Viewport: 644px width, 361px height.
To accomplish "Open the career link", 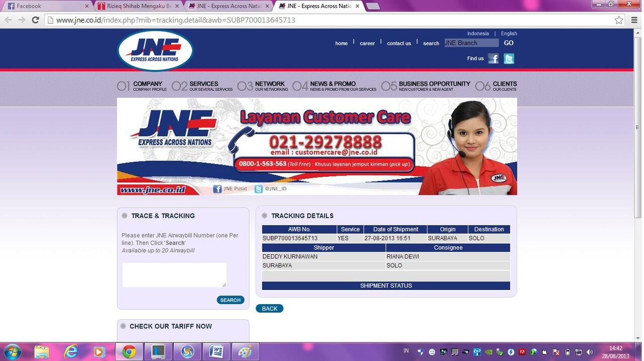I will 367,43.
